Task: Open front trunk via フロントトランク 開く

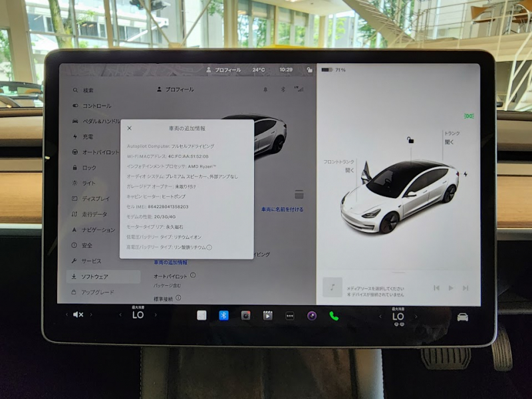Action: coord(339,166)
